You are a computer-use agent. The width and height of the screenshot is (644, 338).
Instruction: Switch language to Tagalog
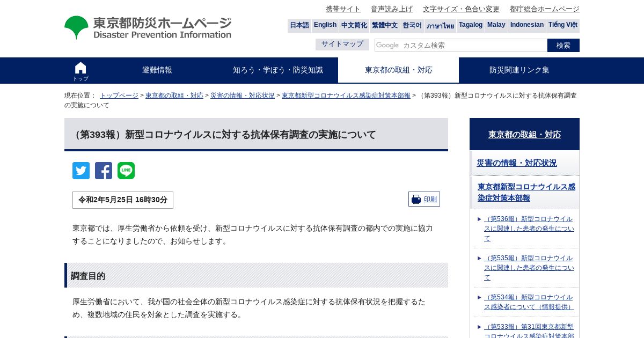(x=471, y=26)
